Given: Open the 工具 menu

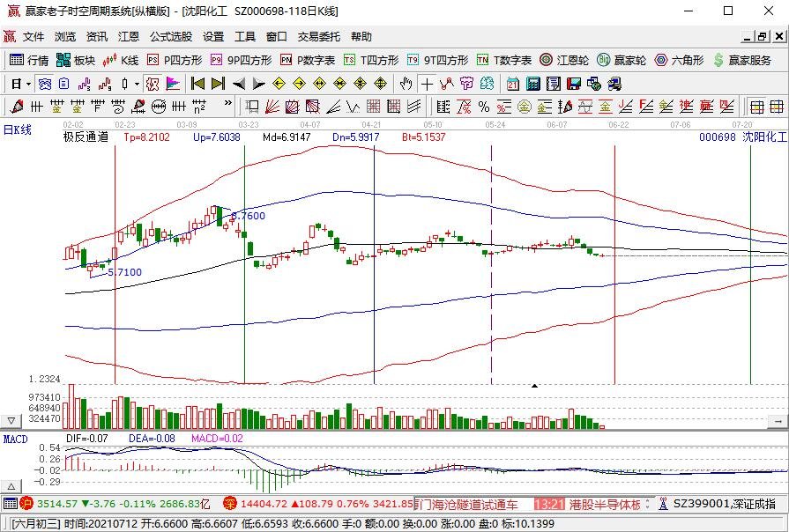Looking at the screenshot, I should point(245,37).
